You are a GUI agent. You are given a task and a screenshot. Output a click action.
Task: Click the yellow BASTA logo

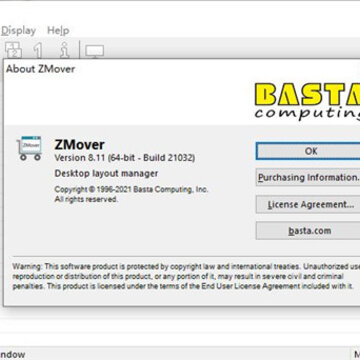(x=307, y=94)
